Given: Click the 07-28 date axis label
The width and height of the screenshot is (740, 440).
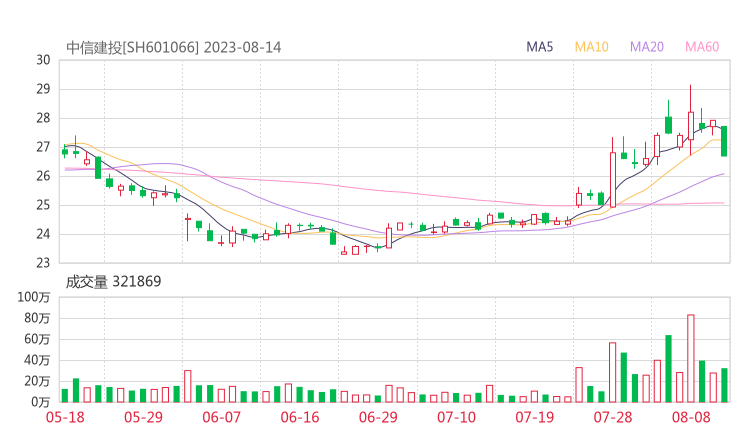Looking at the screenshot, I should [x=613, y=417].
